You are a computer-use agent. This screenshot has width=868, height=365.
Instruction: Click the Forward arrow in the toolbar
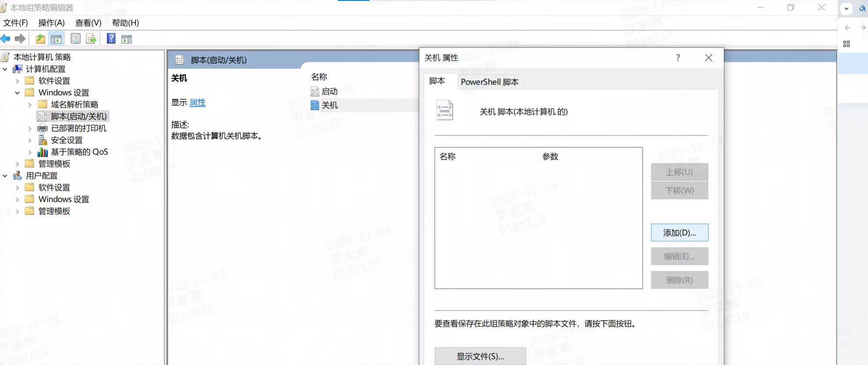click(x=20, y=39)
